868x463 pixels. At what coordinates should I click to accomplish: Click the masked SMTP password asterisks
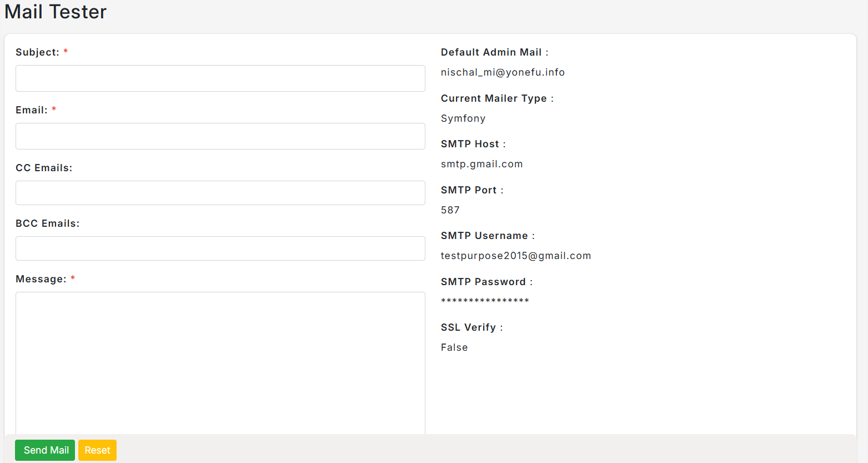pos(485,301)
